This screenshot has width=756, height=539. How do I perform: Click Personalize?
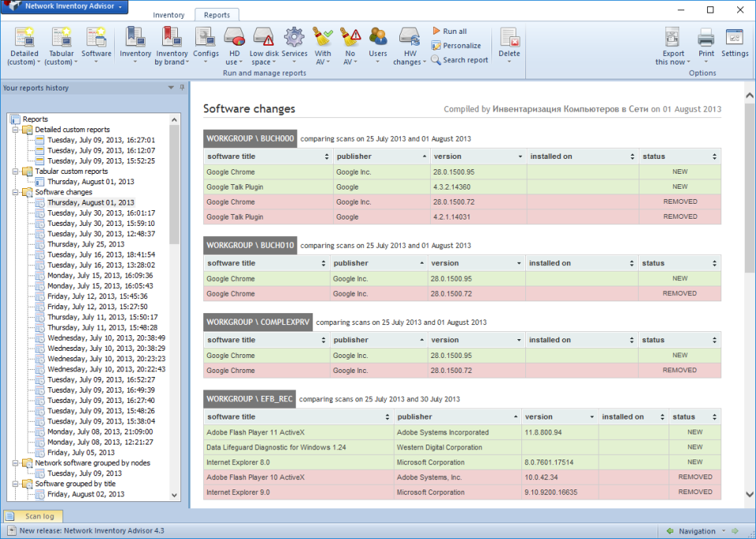[456, 46]
